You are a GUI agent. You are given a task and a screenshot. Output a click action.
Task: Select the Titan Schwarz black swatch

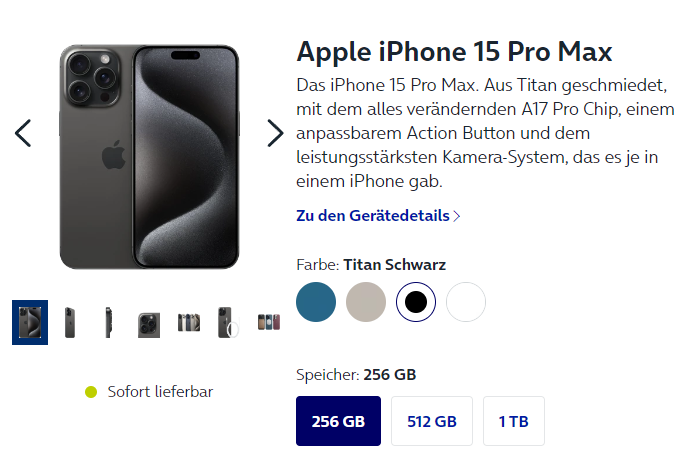coord(416,302)
